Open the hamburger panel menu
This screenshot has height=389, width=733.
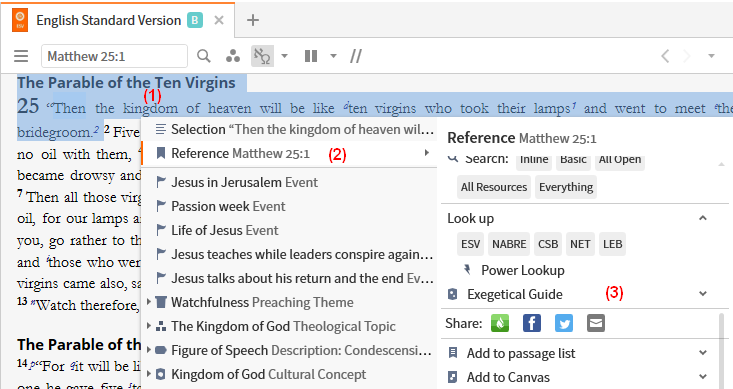point(21,57)
